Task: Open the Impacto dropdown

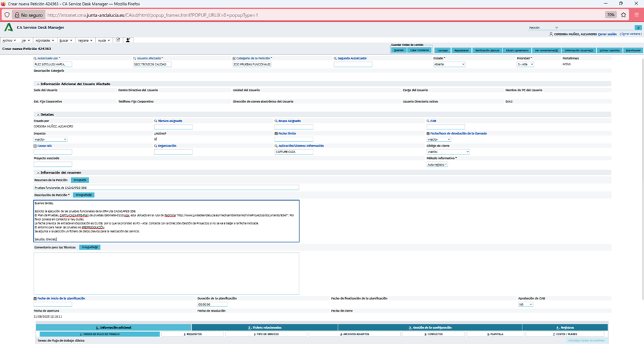Action: 50,139
